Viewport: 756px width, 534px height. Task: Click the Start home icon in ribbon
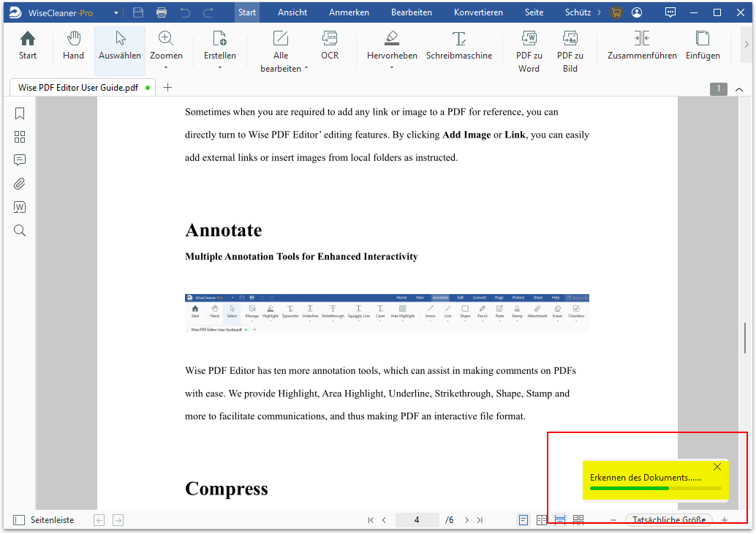(x=28, y=46)
